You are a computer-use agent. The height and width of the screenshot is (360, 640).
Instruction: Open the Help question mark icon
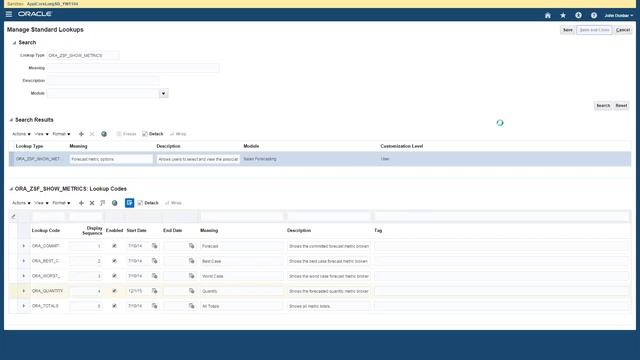tap(594, 16)
